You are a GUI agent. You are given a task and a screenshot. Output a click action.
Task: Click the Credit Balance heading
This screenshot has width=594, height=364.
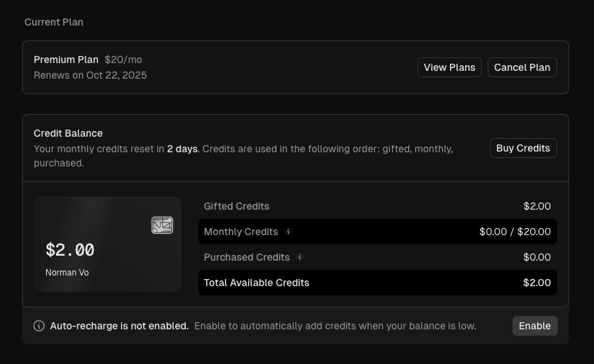68,133
